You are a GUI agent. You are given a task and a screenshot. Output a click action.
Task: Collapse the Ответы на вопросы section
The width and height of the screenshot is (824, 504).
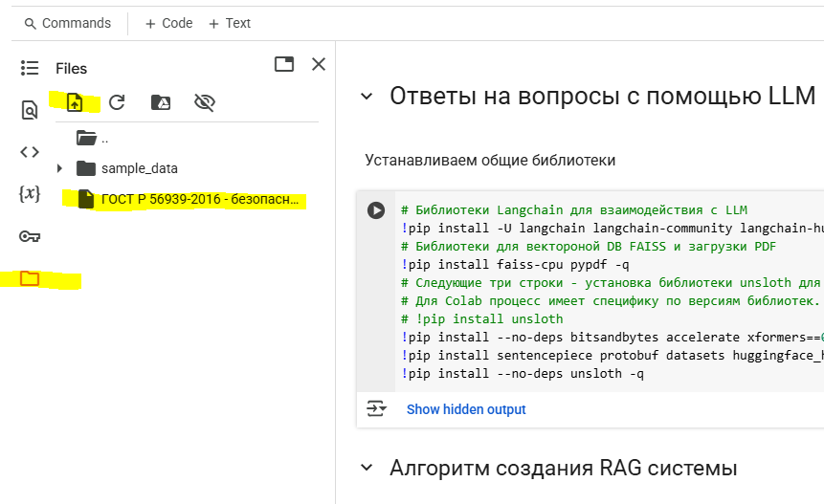(365, 97)
